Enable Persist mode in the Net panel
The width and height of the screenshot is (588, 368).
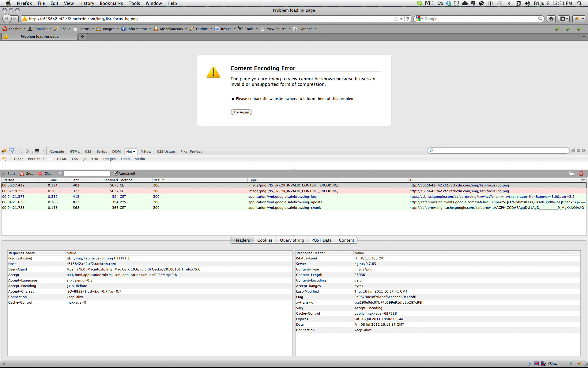(34, 159)
